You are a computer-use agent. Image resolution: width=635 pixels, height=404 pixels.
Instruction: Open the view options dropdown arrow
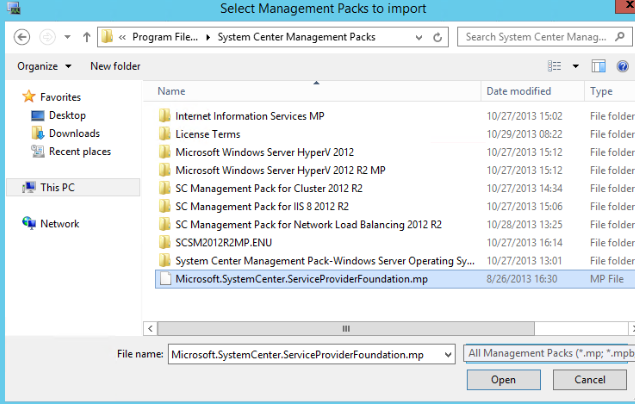click(575, 66)
